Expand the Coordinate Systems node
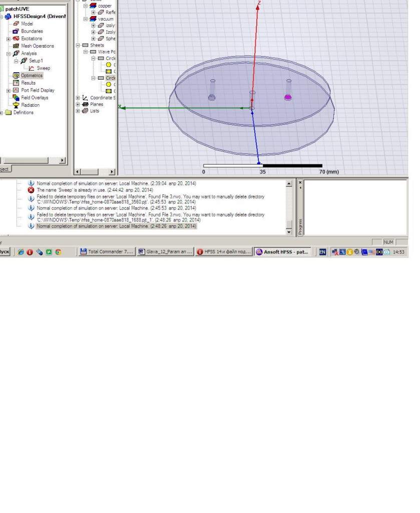The width and height of the screenshot is (420, 513). pyautogui.click(x=78, y=98)
